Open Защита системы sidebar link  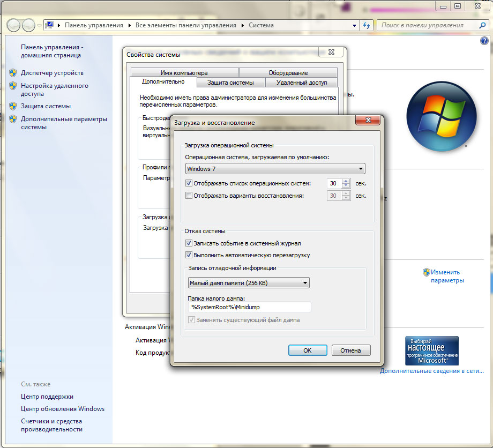click(x=46, y=106)
